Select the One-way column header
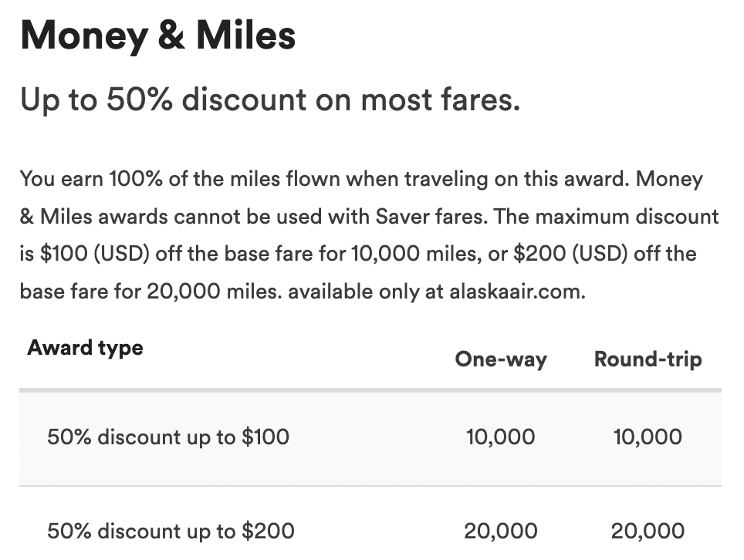The width and height of the screenshot is (744, 560). tap(500, 359)
